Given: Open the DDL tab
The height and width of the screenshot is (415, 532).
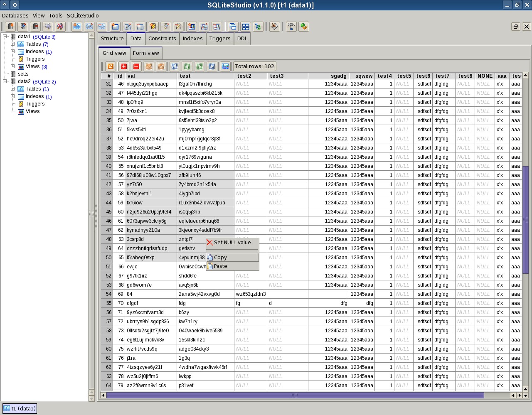Looking at the screenshot, I should point(242,39).
